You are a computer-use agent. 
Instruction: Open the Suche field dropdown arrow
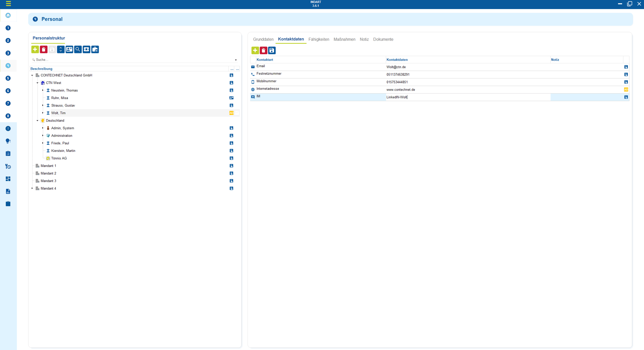236,60
